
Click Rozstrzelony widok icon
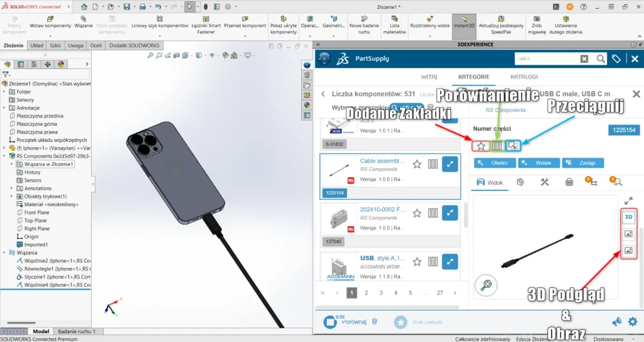click(x=430, y=19)
